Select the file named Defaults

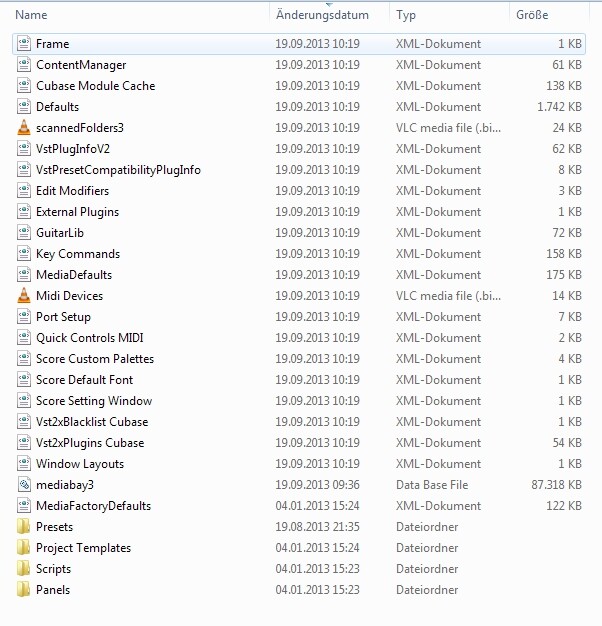tap(57, 107)
